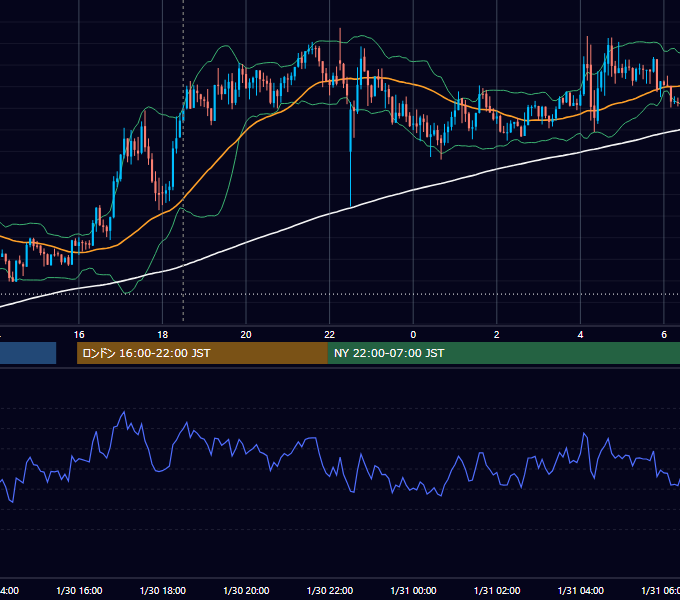Click the 1/30 16:00 date label
Screen dimensions: 680x600
(x=79, y=591)
